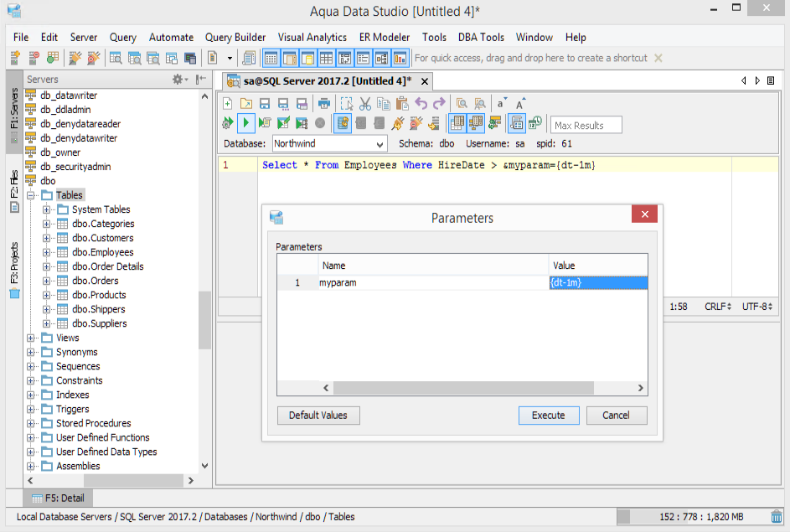Click the Max Results input field

coord(586,126)
